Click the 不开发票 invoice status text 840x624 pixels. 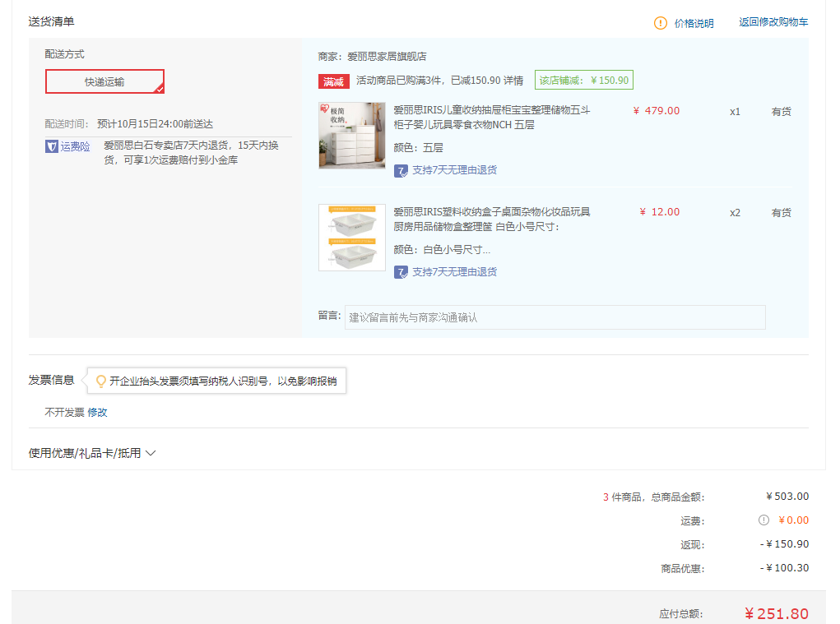click(x=64, y=412)
